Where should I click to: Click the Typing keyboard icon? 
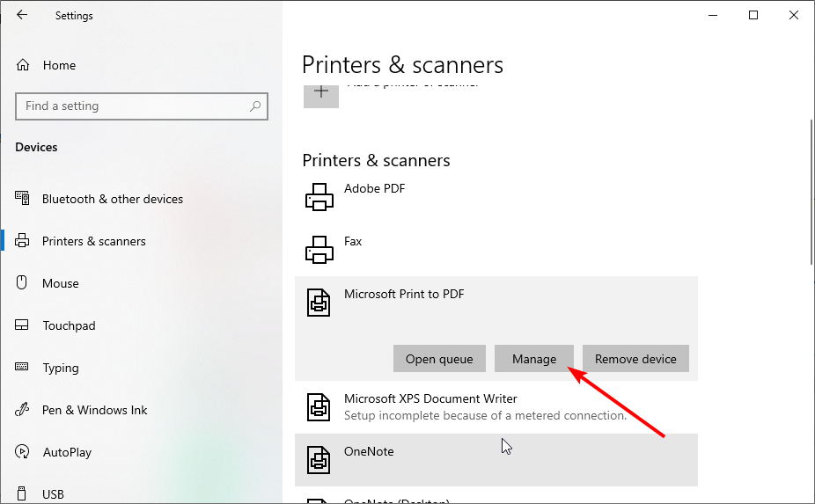pyautogui.click(x=22, y=367)
